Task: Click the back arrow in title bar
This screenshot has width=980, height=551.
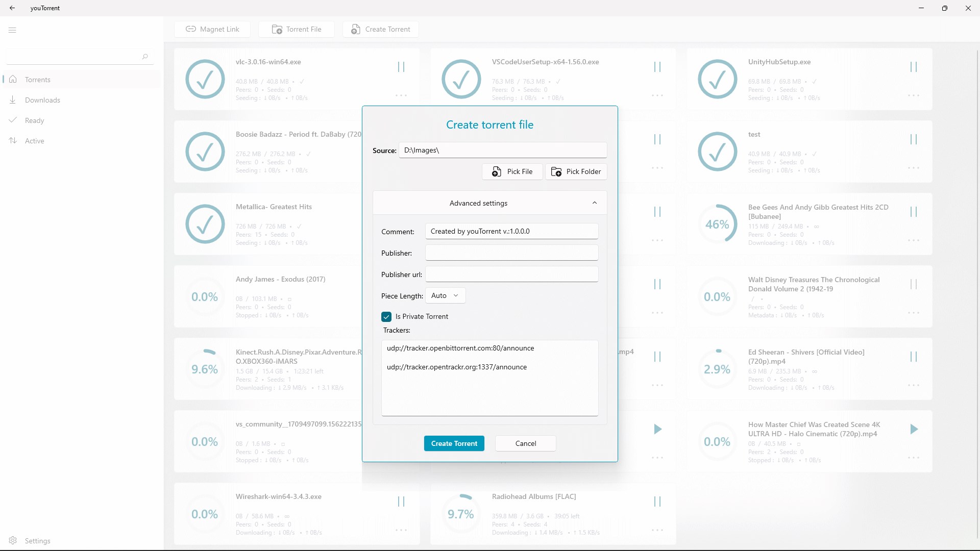Action: tap(12, 8)
